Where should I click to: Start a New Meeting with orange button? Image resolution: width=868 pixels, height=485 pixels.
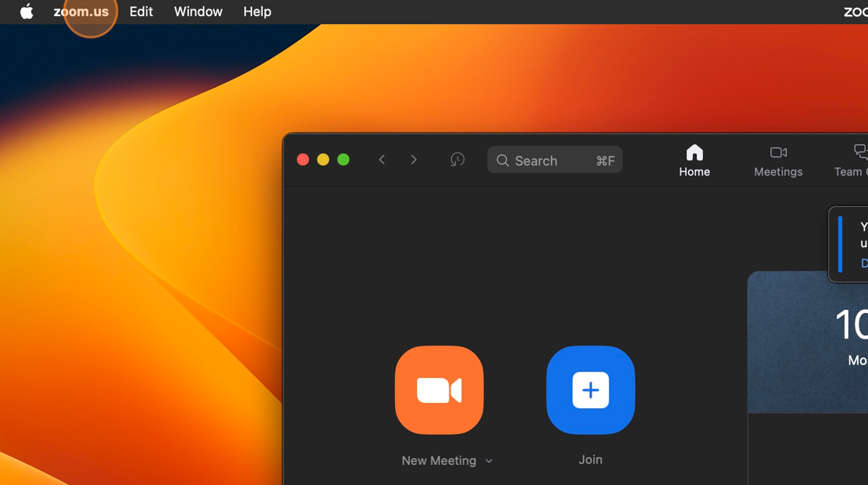click(x=439, y=390)
